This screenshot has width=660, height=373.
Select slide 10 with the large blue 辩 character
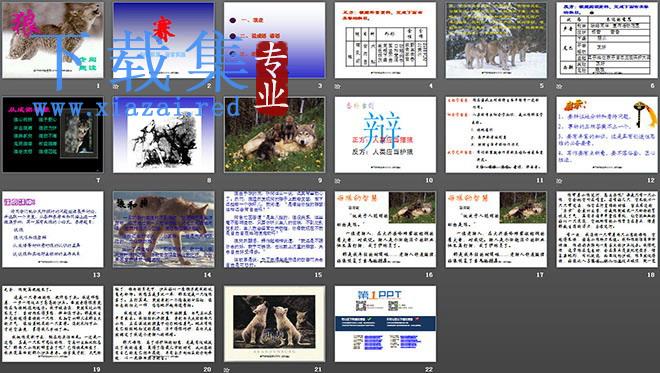385,135
